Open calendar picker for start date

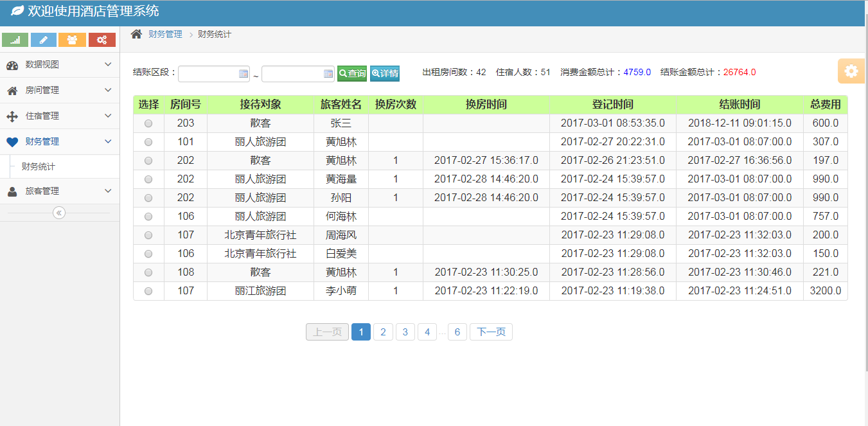pyautogui.click(x=244, y=74)
